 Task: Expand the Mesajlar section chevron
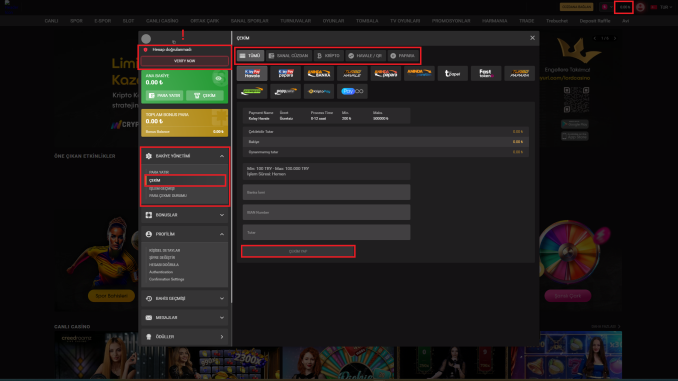point(222,317)
